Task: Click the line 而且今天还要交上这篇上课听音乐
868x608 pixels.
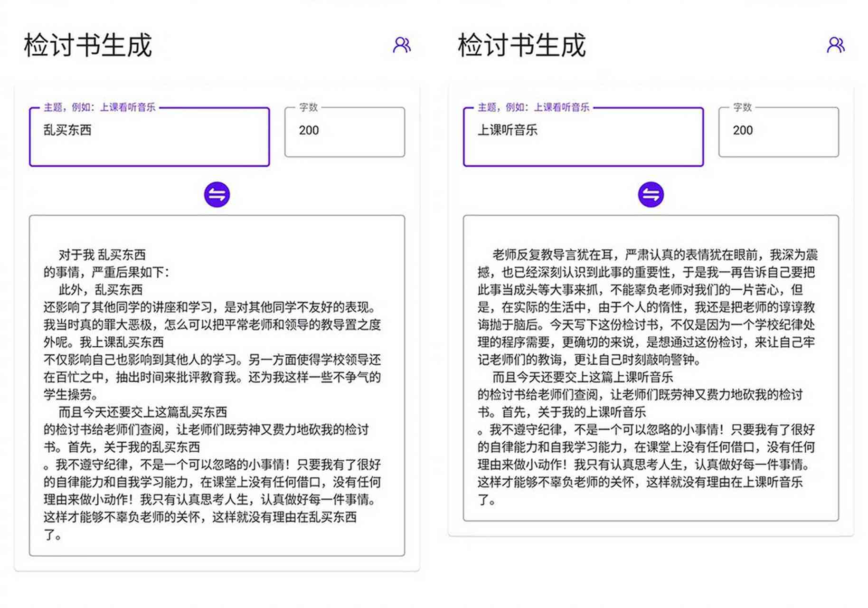Action: point(583,377)
